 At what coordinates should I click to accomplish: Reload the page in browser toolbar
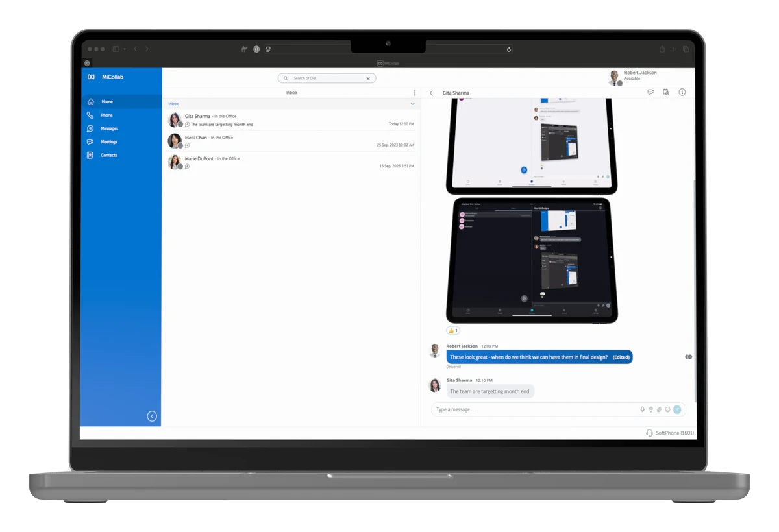pyautogui.click(x=509, y=49)
